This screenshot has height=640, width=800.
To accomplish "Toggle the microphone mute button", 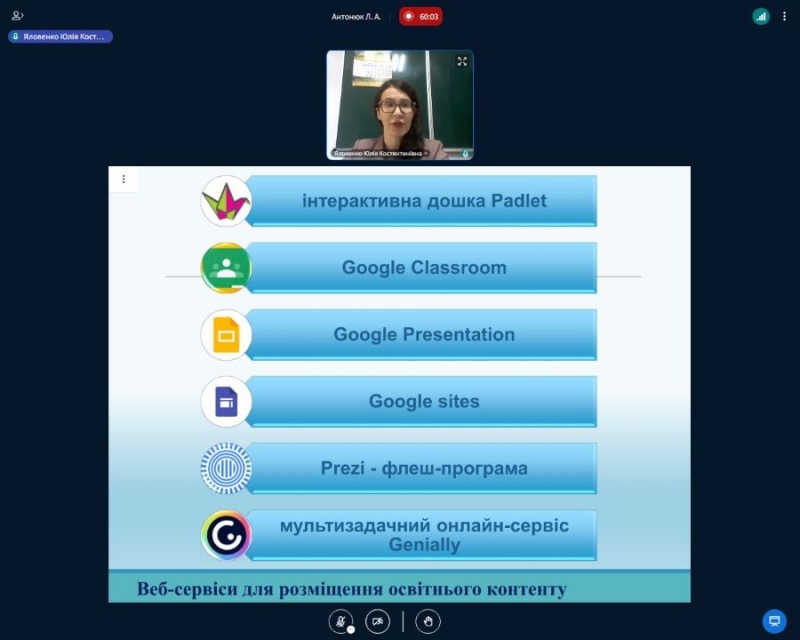I will tap(341, 621).
